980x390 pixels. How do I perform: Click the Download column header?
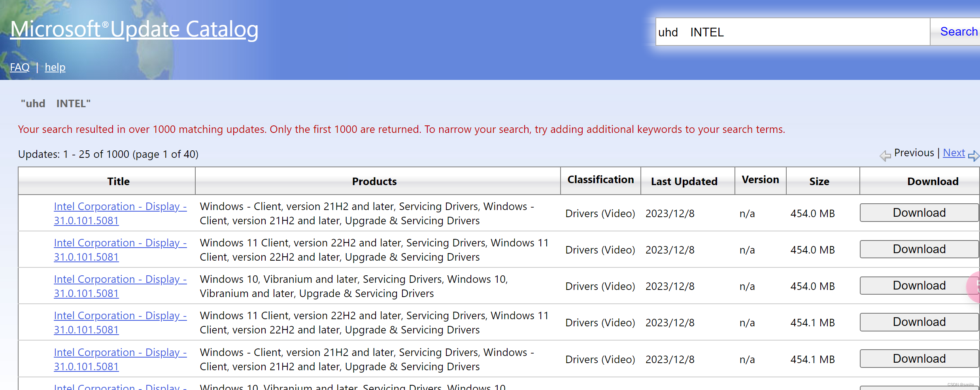coord(933,181)
